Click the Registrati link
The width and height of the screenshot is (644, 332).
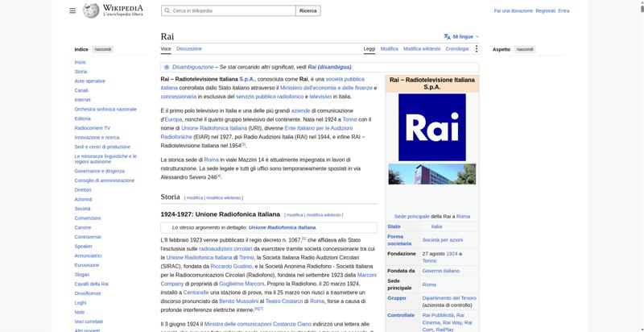[x=546, y=10]
